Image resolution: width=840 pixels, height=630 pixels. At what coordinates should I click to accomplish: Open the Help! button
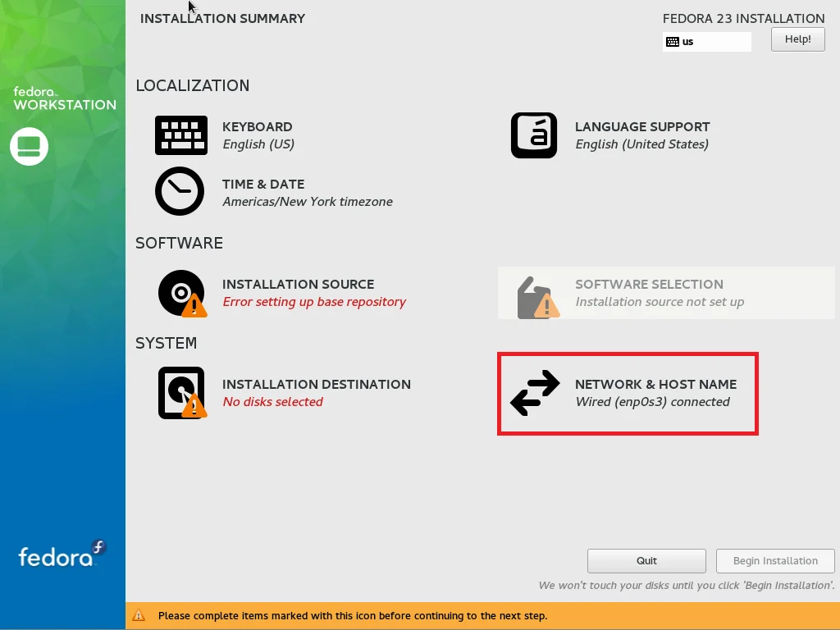tap(797, 39)
